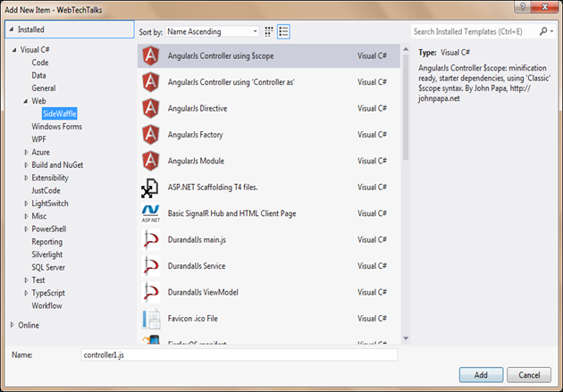Viewport: 563px width, 392px height.
Task: Expand the Build and NuGet node
Action: (x=26, y=165)
